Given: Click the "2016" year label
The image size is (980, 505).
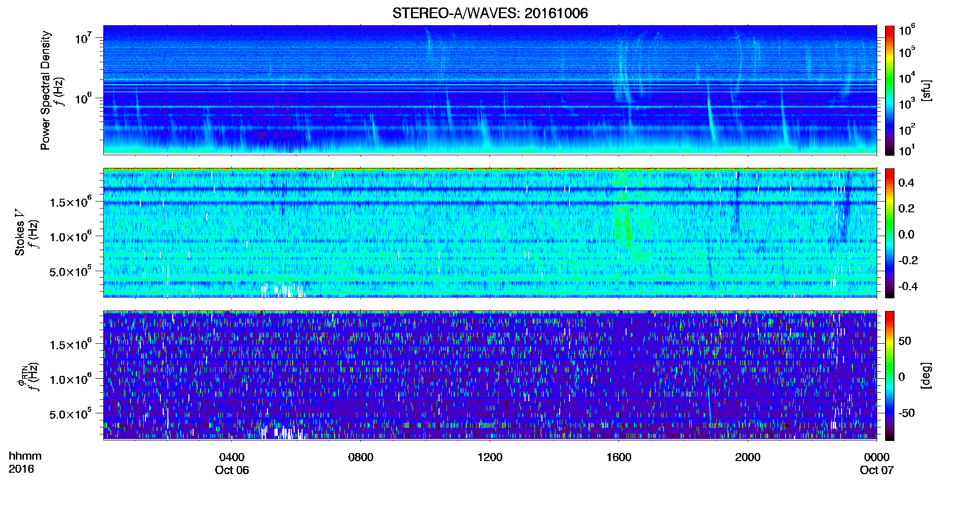Looking at the screenshot, I should [x=21, y=469].
